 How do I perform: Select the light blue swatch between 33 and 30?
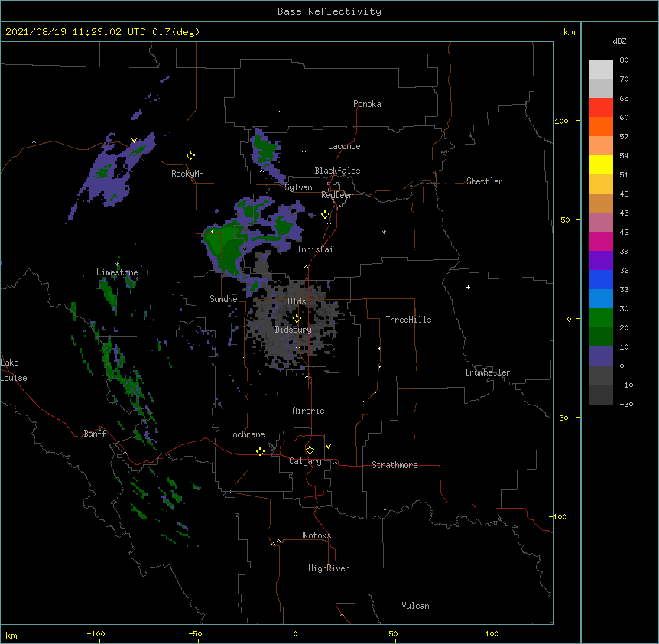click(x=601, y=299)
